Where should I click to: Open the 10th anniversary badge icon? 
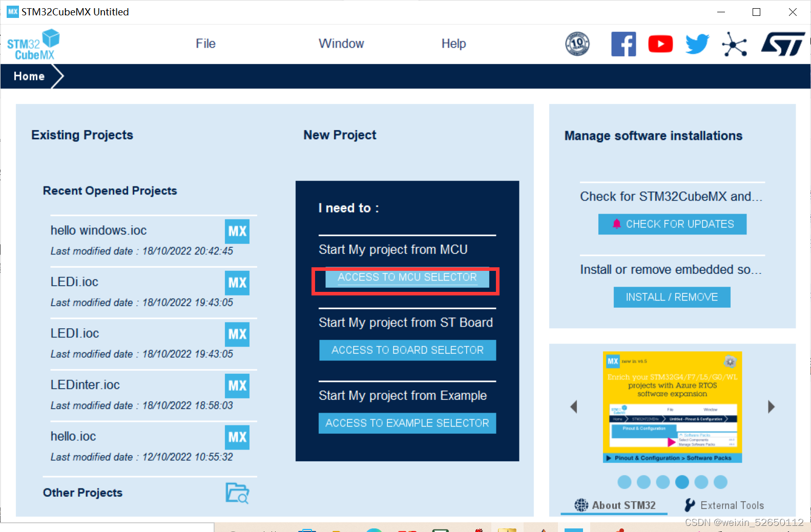click(577, 44)
